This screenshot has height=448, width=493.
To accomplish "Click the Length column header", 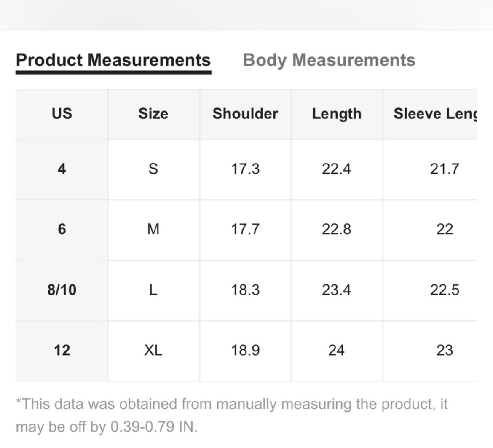I will click(337, 113).
